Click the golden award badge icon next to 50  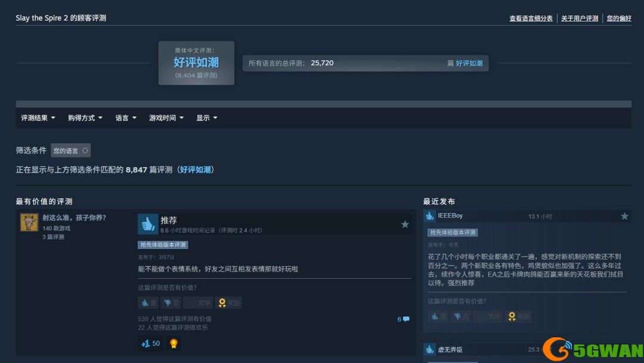[x=174, y=343]
